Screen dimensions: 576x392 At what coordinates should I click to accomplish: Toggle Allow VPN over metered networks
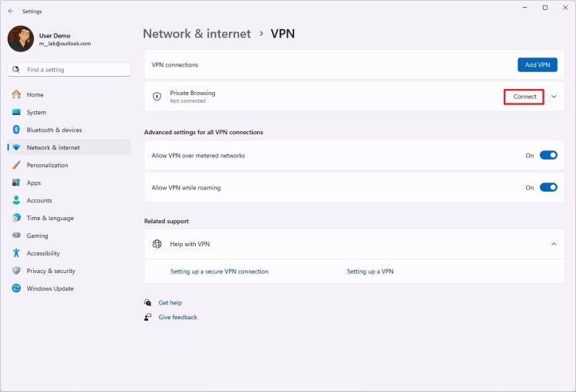[548, 155]
